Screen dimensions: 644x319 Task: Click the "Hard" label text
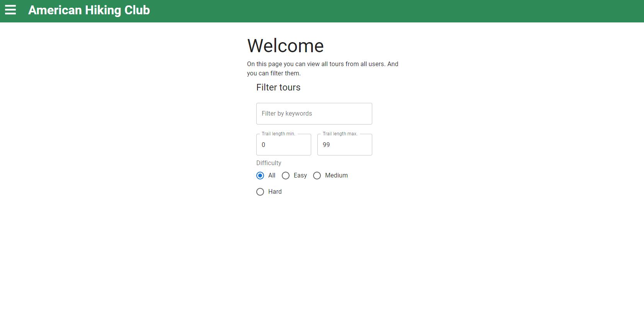[x=275, y=192]
